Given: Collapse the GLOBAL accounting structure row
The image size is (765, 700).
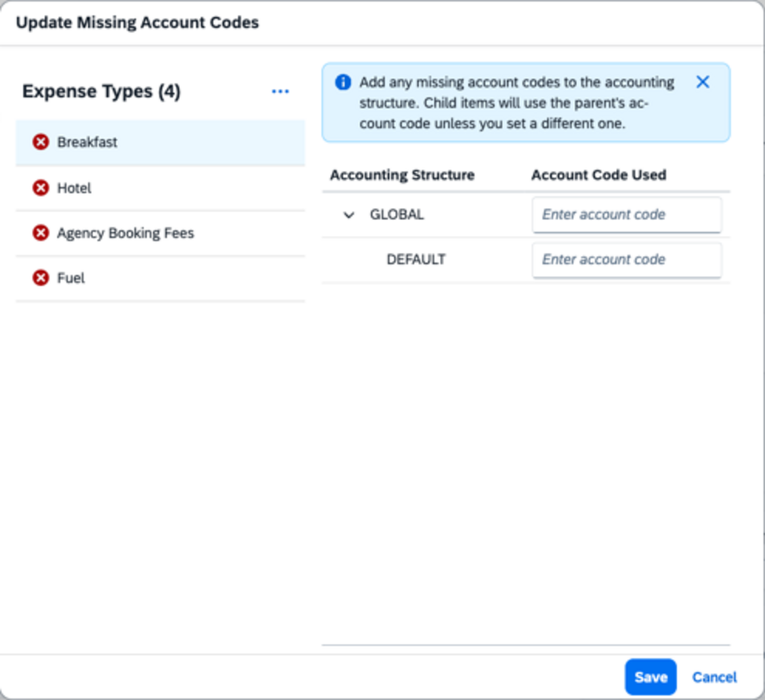Looking at the screenshot, I should [349, 215].
